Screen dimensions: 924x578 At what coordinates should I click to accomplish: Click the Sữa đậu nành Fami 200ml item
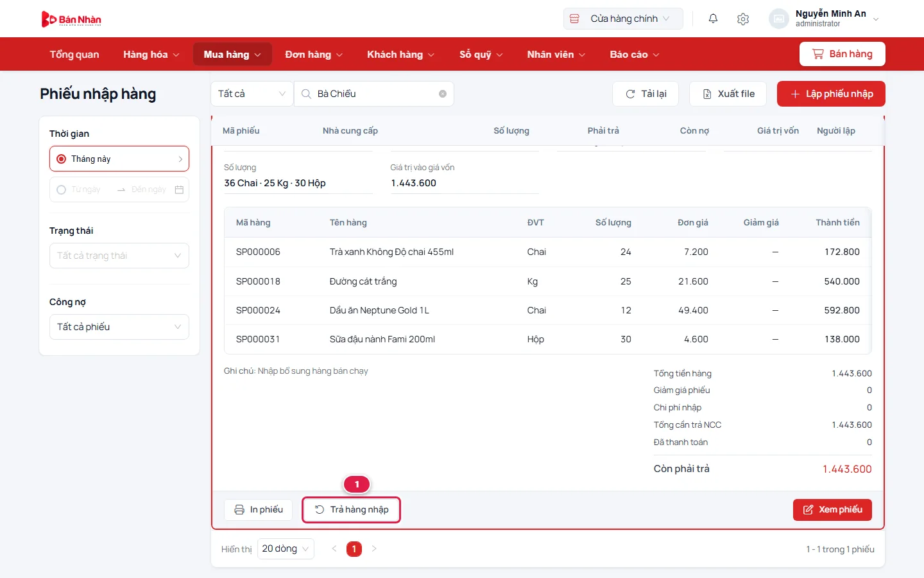coord(382,339)
